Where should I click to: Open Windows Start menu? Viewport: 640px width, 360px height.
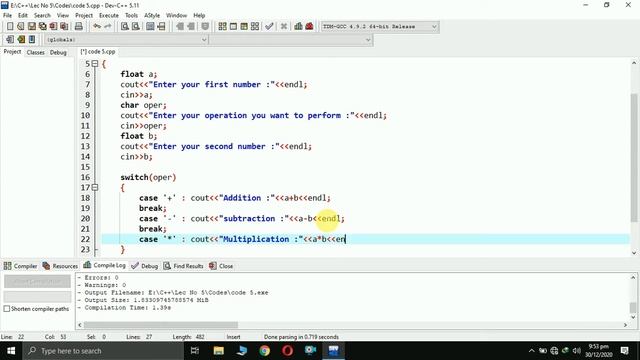pos(11,351)
